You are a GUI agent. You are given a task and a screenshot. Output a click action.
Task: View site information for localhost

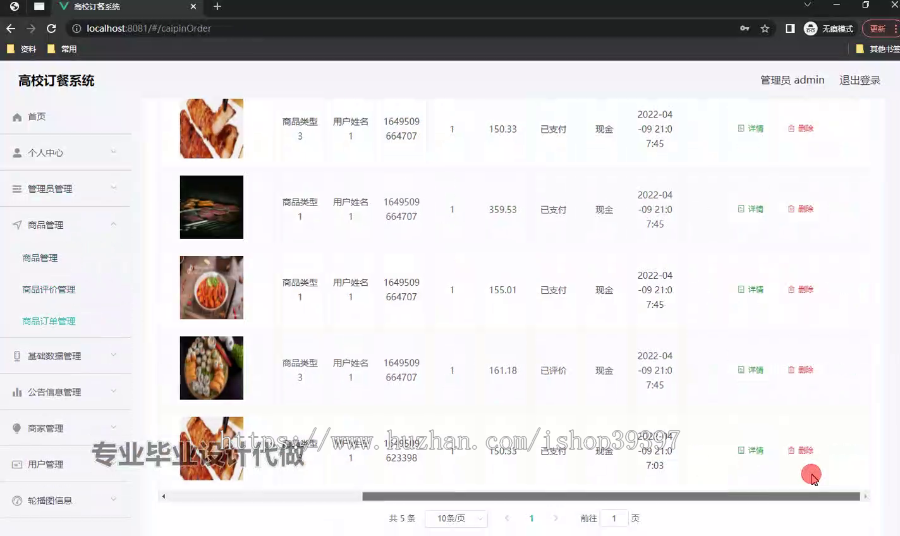point(76,28)
